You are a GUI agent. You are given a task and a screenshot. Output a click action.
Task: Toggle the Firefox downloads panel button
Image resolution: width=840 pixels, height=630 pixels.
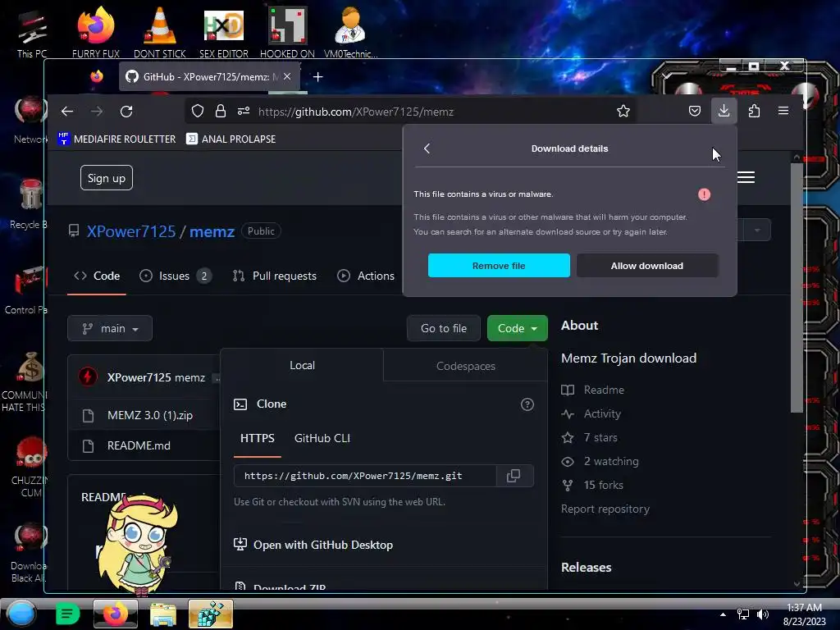pos(724,111)
